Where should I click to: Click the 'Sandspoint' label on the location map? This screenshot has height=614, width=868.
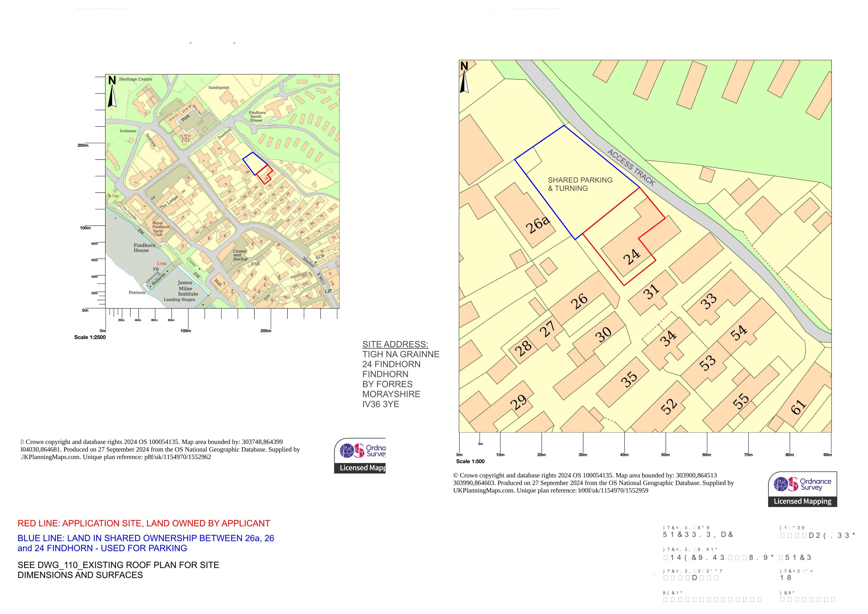[x=219, y=87]
